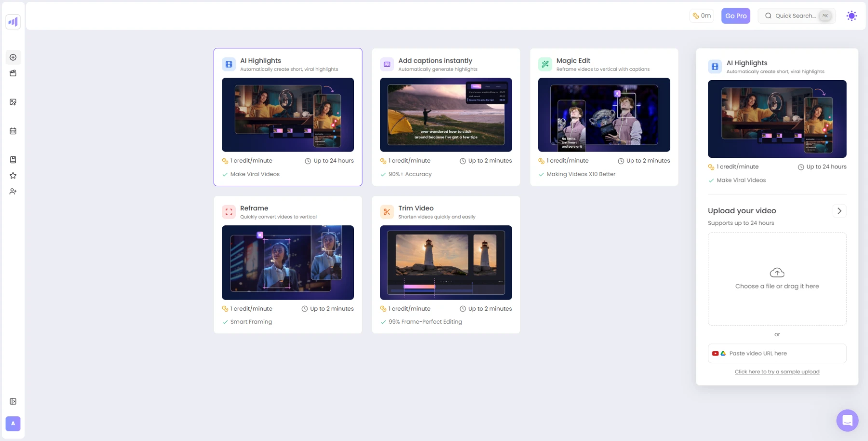
Task: Expand the Upload your video chevron
Action: click(839, 211)
